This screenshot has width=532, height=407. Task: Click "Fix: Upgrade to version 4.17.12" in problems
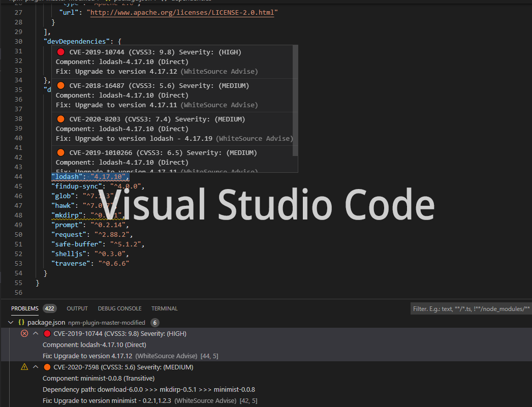pos(87,356)
